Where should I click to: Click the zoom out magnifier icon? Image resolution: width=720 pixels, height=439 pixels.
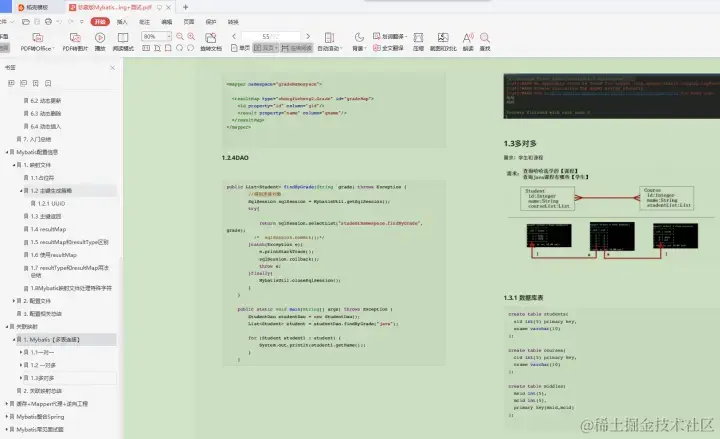180,36
